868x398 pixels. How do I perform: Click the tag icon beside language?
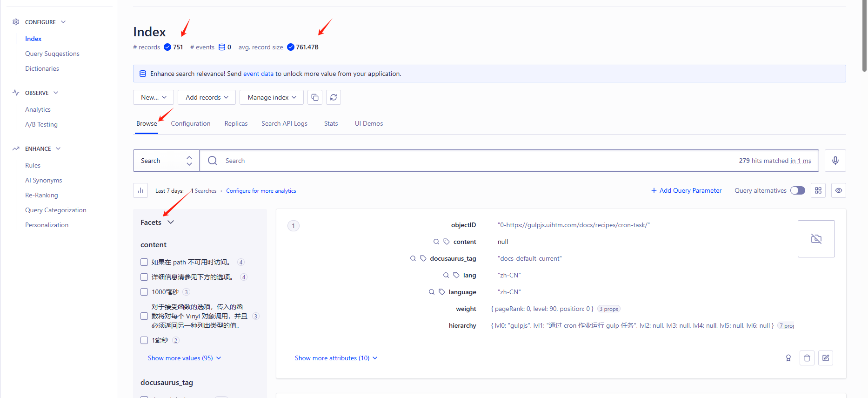(442, 292)
